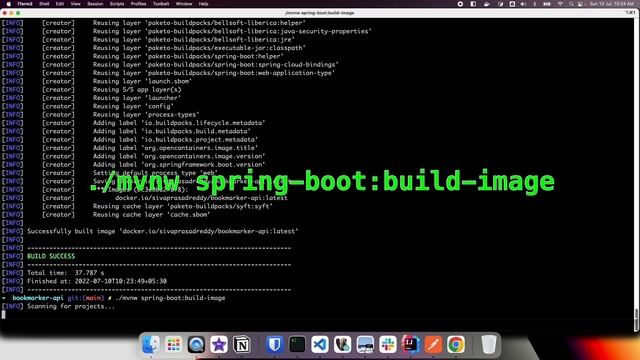Click the green zoom window button
The image size is (640, 360).
tap(18, 13)
